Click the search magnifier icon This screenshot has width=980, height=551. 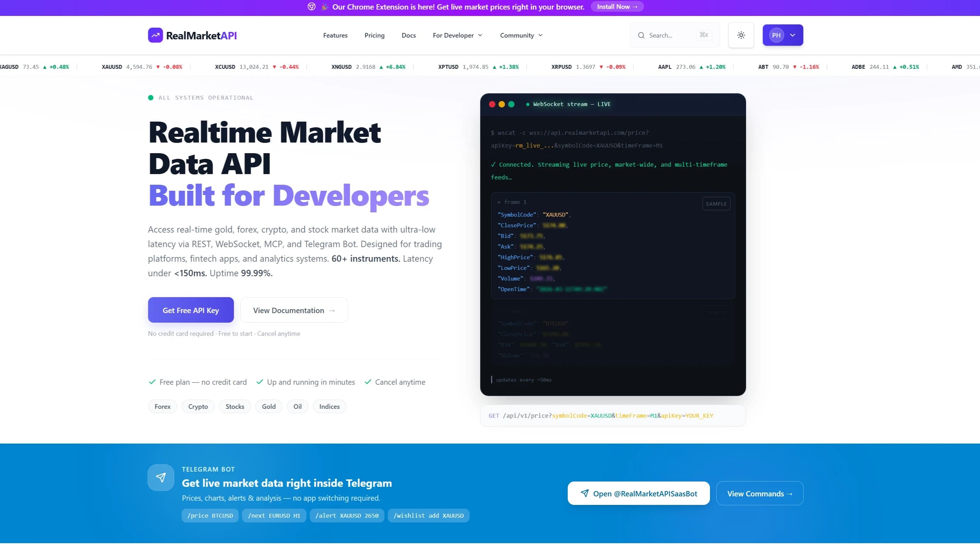pyautogui.click(x=641, y=35)
